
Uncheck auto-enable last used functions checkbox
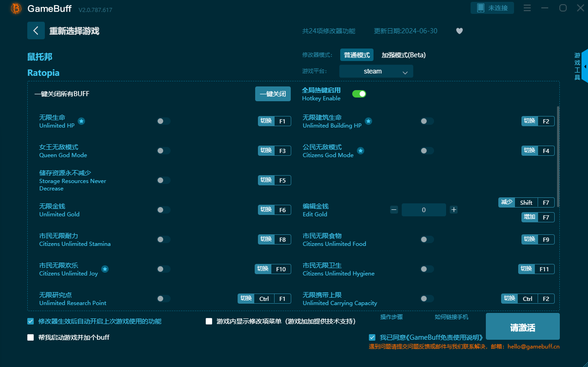[31, 321]
